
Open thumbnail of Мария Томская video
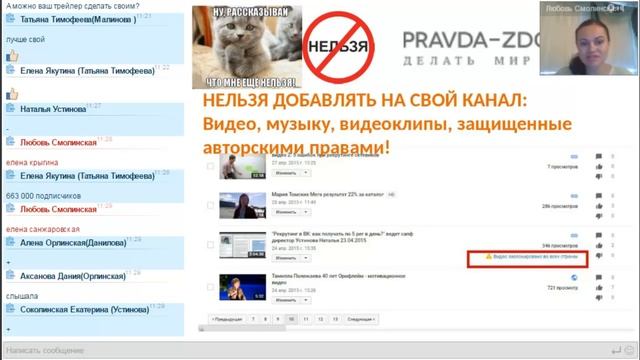(x=242, y=206)
